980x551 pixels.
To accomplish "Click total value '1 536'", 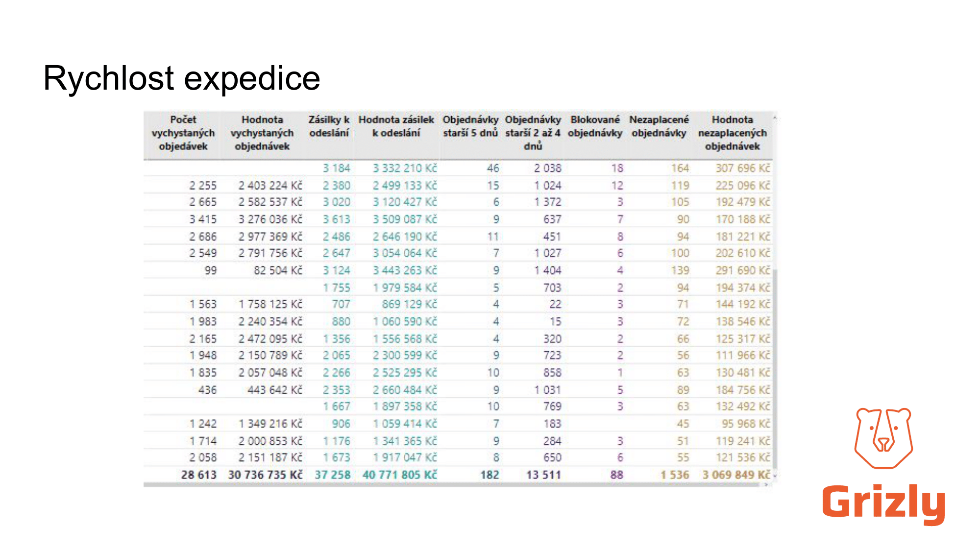I will tap(675, 475).
